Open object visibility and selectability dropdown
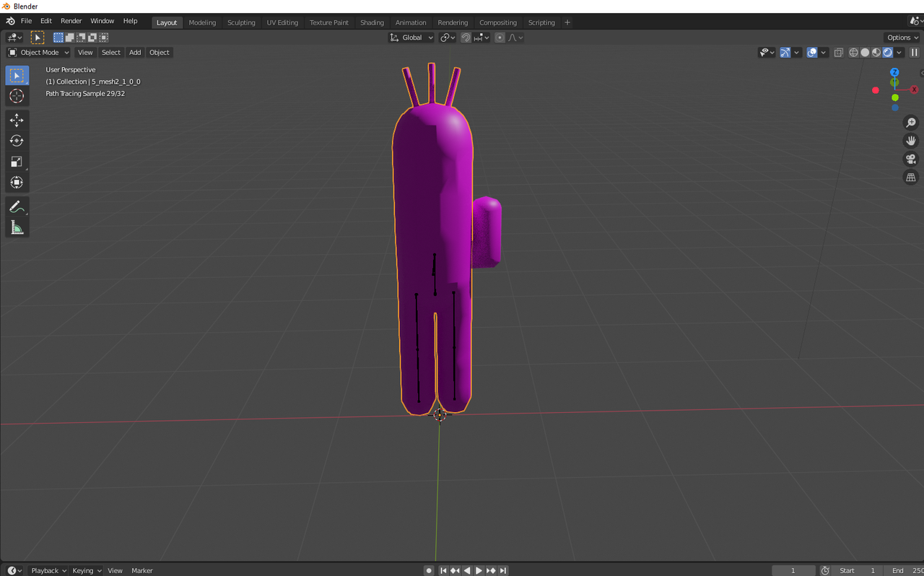This screenshot has width=924, height=576. [x=767, y=52]
